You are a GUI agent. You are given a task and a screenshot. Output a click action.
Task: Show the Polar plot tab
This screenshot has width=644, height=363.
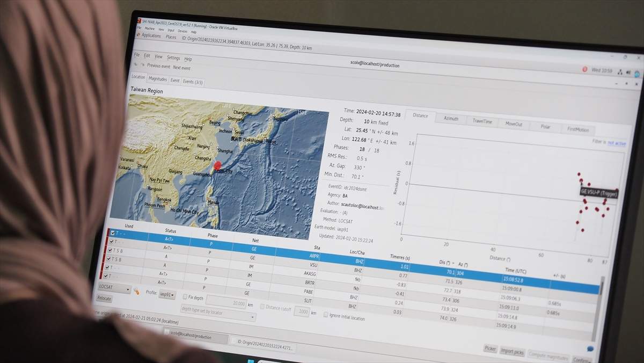coord(545,127)
